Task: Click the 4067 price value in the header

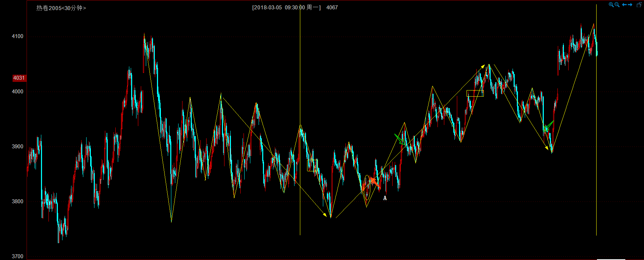Action: click(332, 8)
